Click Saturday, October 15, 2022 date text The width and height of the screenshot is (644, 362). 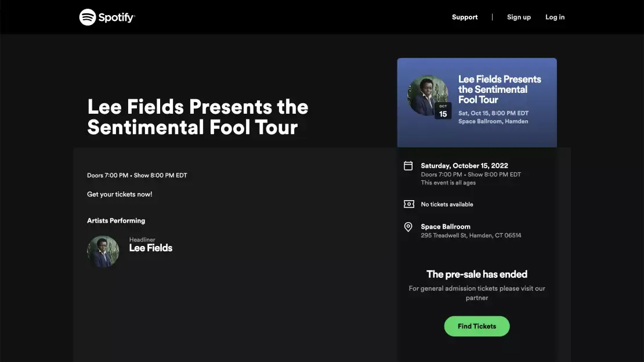pyautogui.click(x=464, y=165)
